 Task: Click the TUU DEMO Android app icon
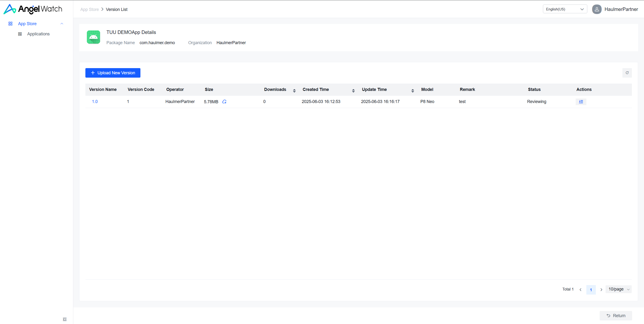click(93, 37)
